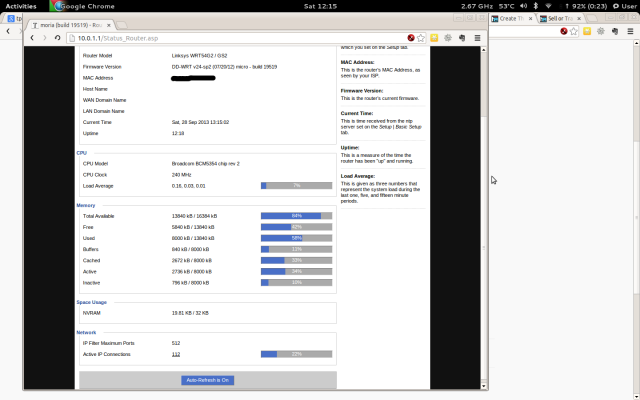Close the 'Sell or Tra' tab
640x400 pixels.
(x=579, y=18)
